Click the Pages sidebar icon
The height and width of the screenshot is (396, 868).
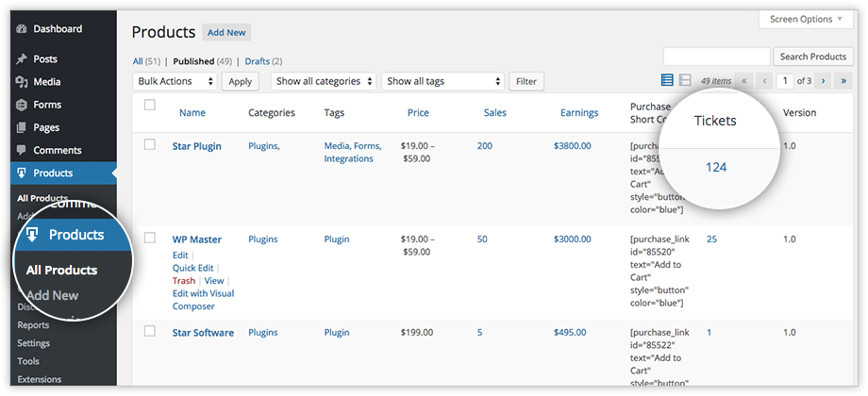point(22,127)
